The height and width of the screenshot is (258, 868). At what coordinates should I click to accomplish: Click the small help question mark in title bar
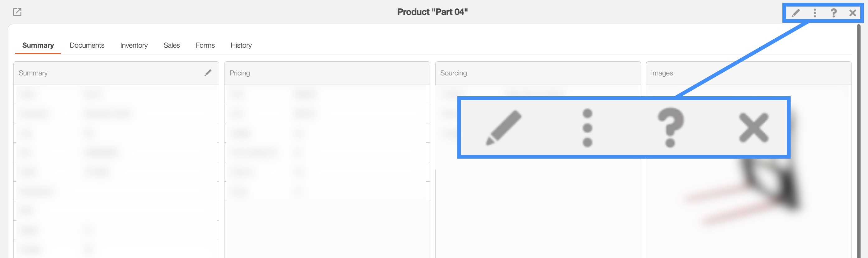click(834, 13)
